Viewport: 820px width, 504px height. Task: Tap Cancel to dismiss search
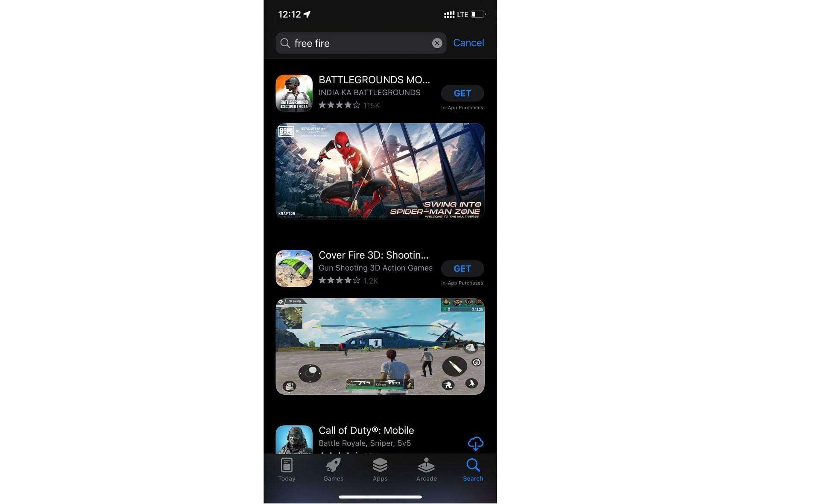[x=469, y=42]
